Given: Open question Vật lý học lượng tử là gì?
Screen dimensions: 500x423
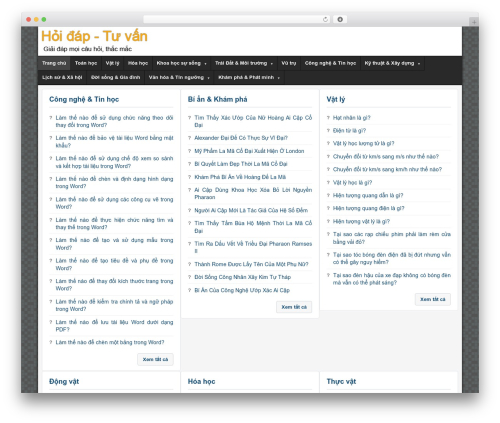Looking at the screenshot, I should point(363,143).
